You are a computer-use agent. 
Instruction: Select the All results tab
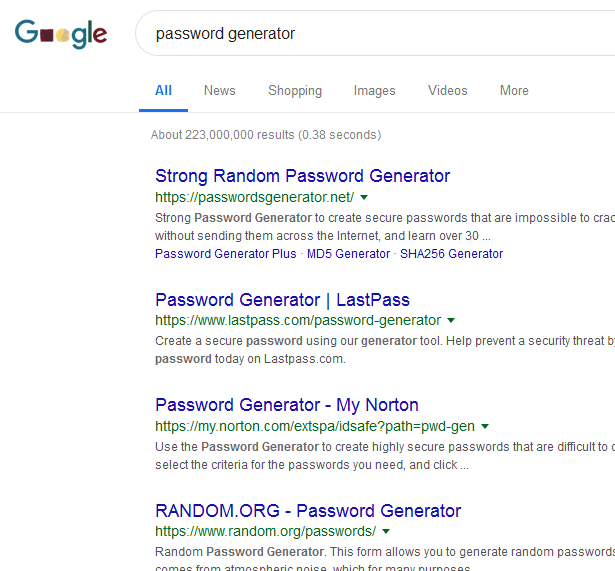coord(163,91)
